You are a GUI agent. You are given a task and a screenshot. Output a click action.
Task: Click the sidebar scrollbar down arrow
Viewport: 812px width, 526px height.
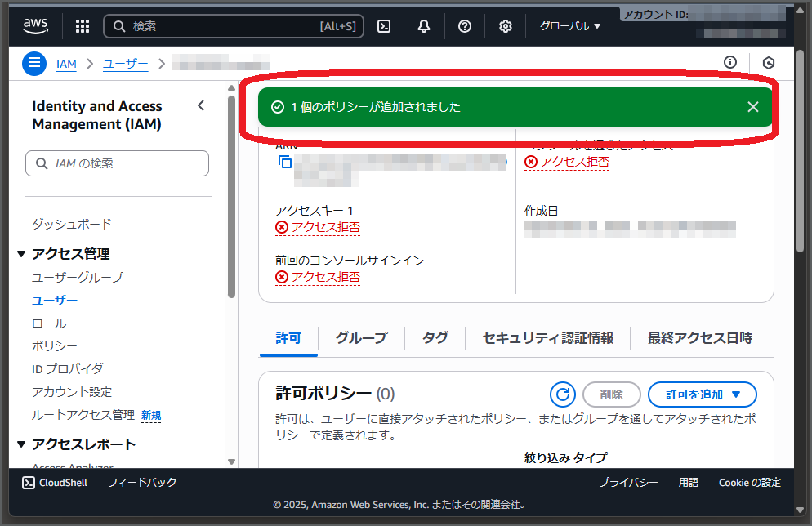pos(231,461)
